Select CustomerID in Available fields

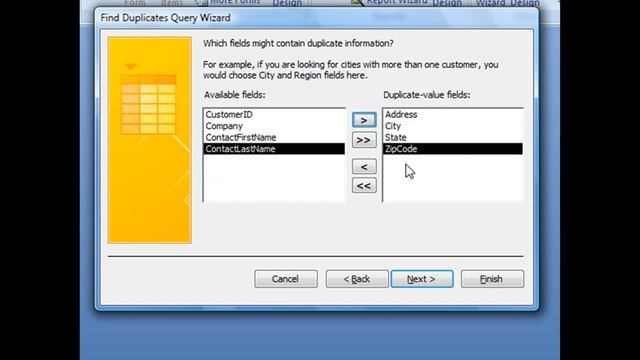(274, 115)
